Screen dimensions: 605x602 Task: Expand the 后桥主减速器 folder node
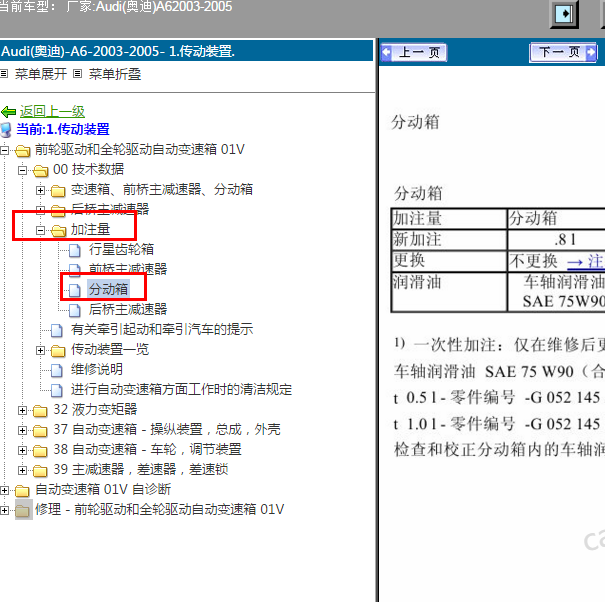40,210
